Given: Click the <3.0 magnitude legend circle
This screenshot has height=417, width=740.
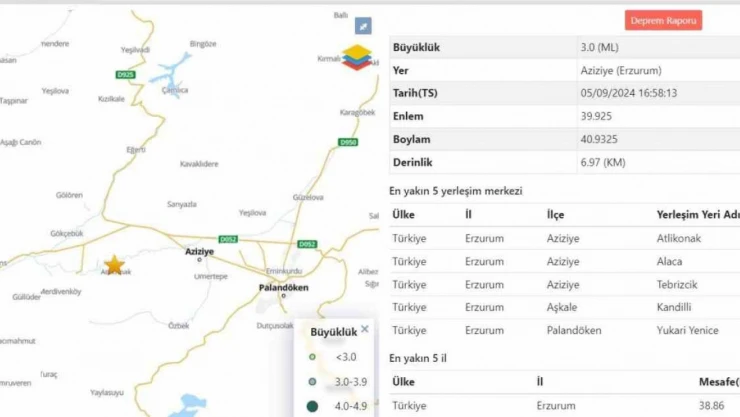Looking at the screenshot, I should coord(313,356).
